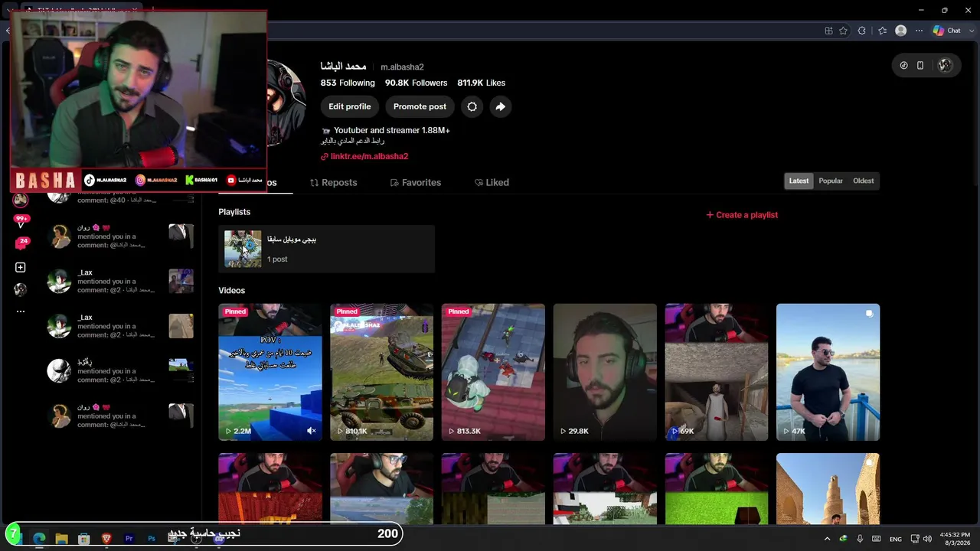Open Premiere Pro from the taskbar
Screen dimensions: 980x551
(x=129, y=539)
